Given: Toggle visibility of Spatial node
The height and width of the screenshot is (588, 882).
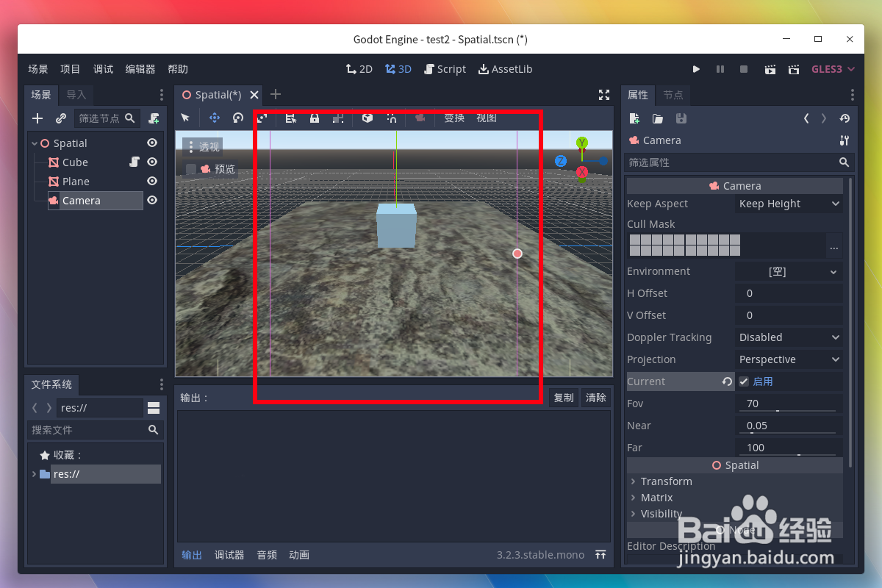Looking at the screenshot, I should [x=152, y=143].
